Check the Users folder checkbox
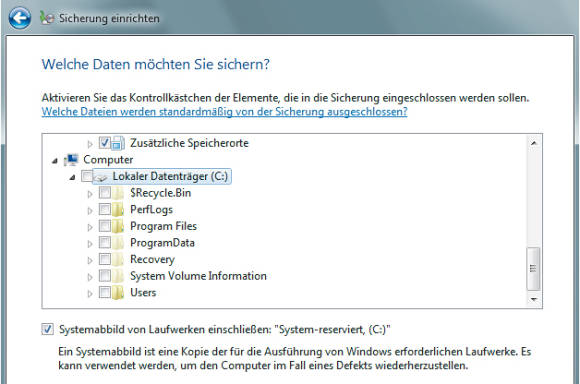580x384 pixels. click(105, 292)
